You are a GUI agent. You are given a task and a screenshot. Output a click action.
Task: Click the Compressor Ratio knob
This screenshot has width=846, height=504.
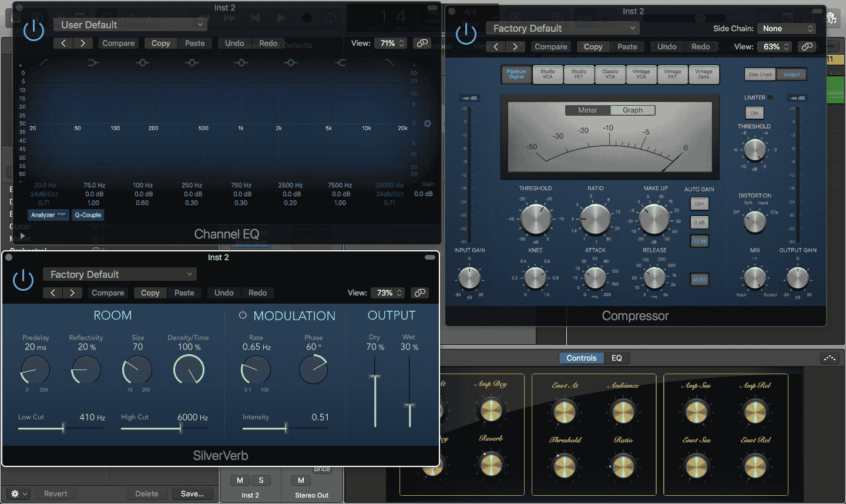[595, 219]
